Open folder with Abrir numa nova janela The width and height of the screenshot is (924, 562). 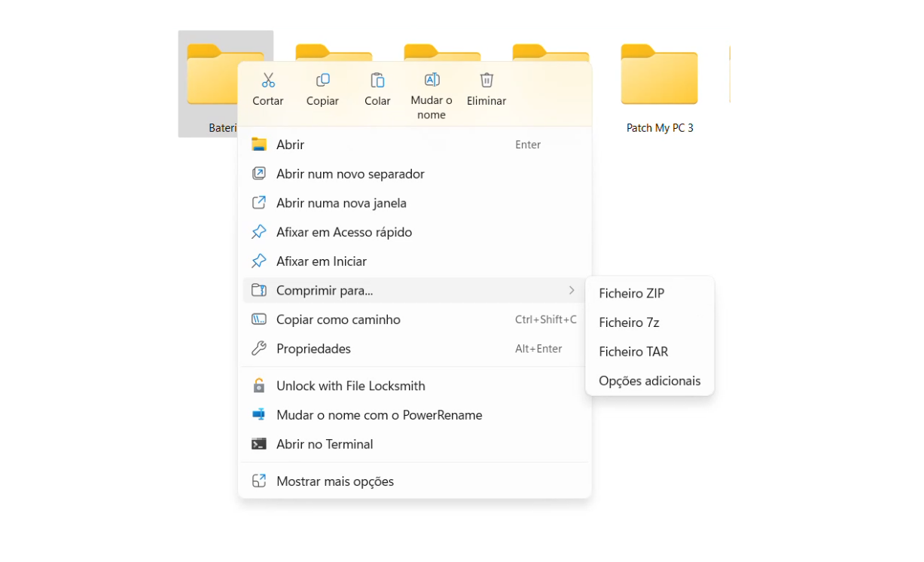tap(341, 203)
